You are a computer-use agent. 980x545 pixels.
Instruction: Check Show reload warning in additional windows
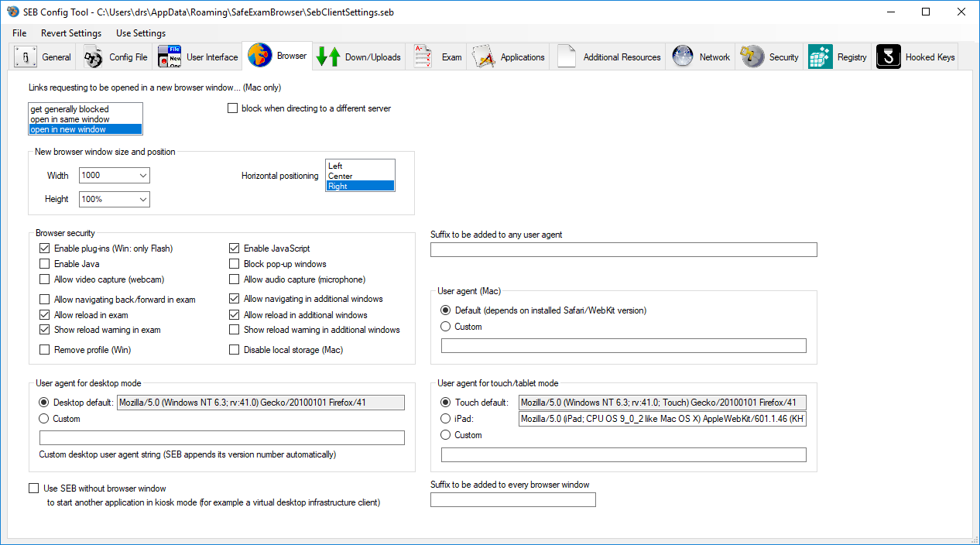234,330
